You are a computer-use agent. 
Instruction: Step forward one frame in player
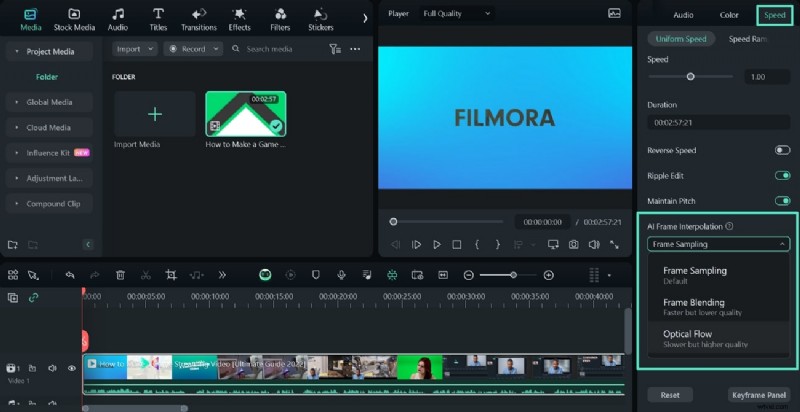(x=416, y=245)
